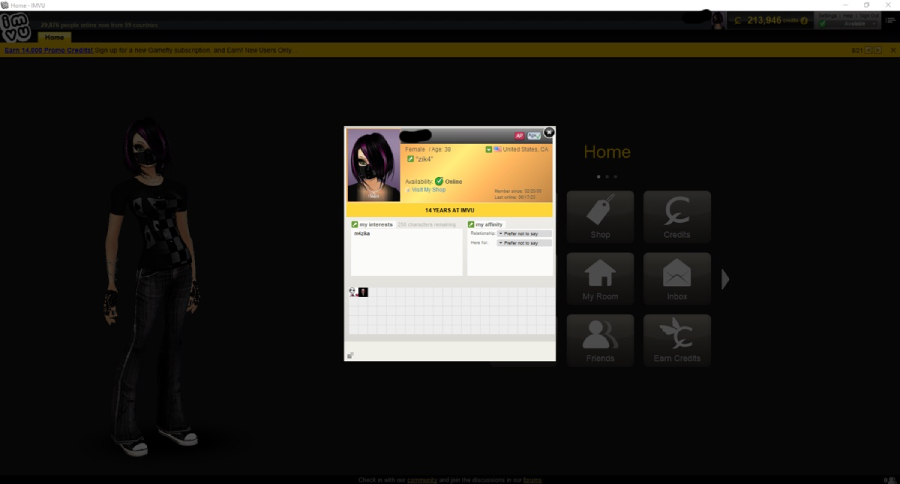This screenshot has height=484, width=900.
Task: Open the Earn Credits tile
Action: (677, 340)
